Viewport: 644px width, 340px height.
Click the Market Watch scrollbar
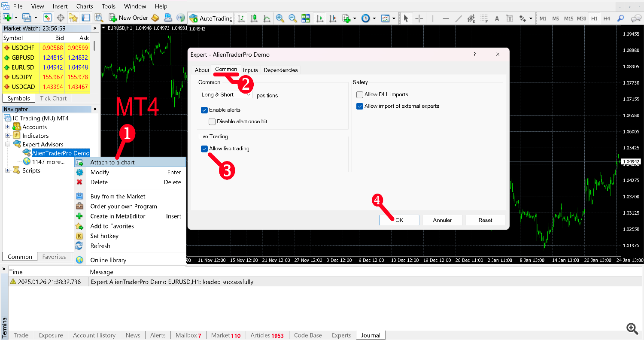(x=94, y=46)
